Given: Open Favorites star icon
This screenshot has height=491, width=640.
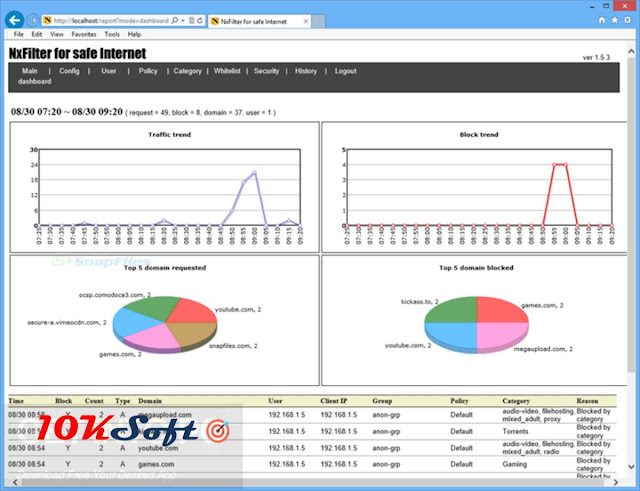Looking at the screenshot, I should pyautogui.click(x=614, y=20).
